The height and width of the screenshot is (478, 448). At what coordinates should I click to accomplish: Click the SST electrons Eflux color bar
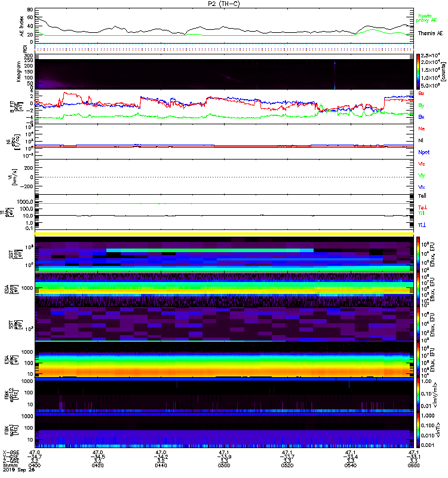click(x=418, y=325)
